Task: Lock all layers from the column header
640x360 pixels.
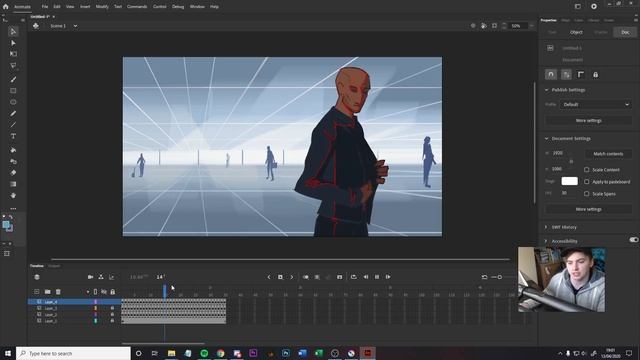Action: tap(113, 292)
